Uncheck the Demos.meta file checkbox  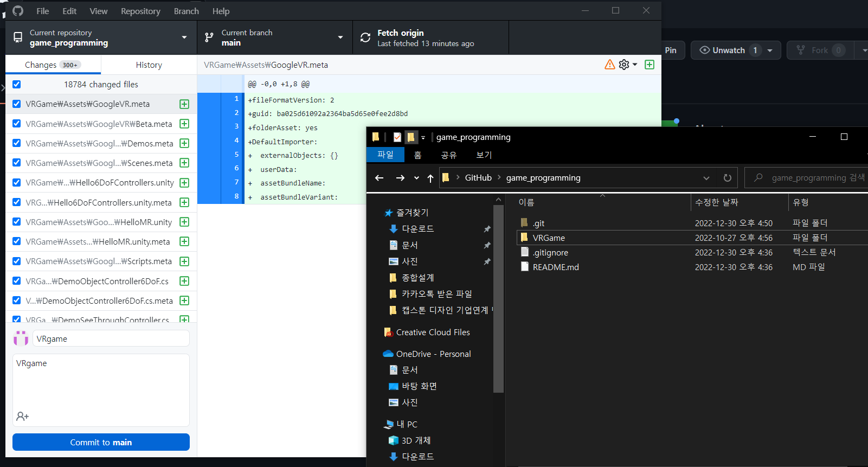pyautogui.click(x=16, y=143)
